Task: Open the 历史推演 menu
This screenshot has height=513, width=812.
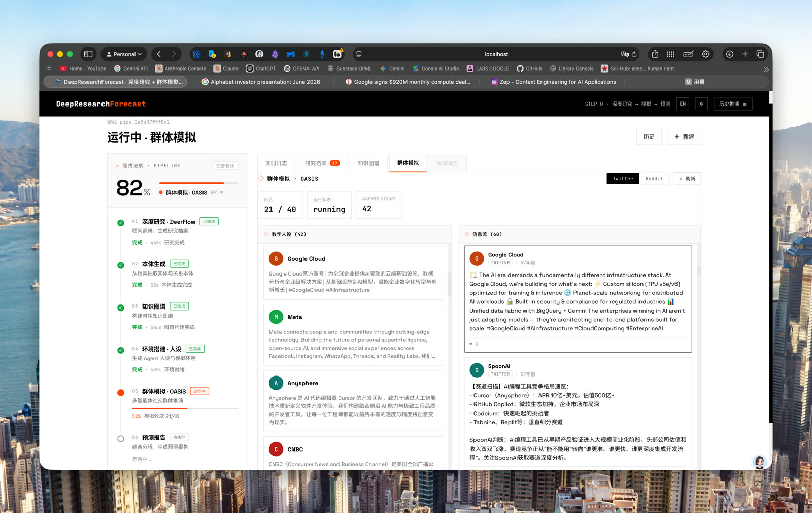Action: (x=733, y=104)
